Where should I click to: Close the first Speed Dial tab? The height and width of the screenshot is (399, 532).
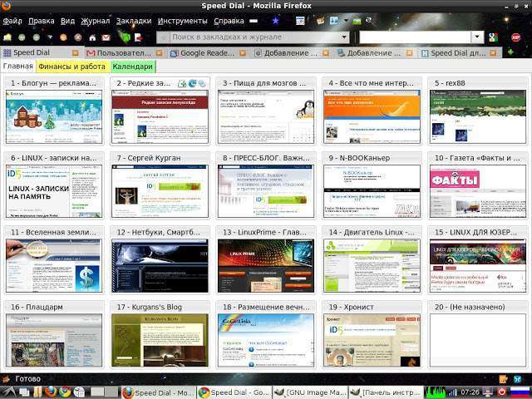coord(76,52)
